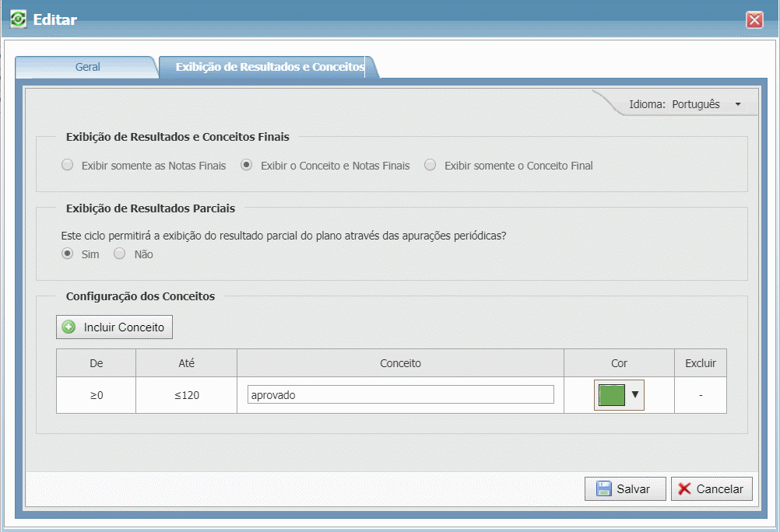Close the Editar dialog window
The height and width of the screenshot is (532, 780).
[x=754, y=20]
